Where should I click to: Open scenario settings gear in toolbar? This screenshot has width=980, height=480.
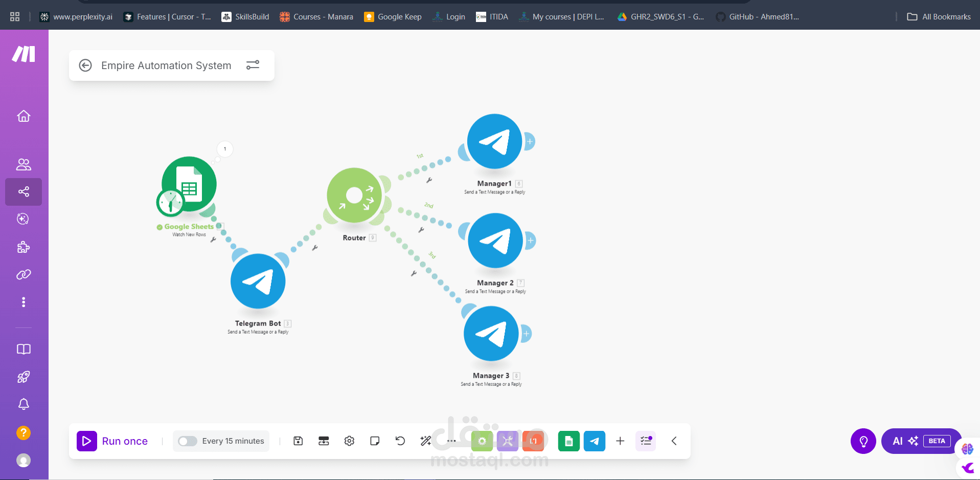tap(349, 441)
